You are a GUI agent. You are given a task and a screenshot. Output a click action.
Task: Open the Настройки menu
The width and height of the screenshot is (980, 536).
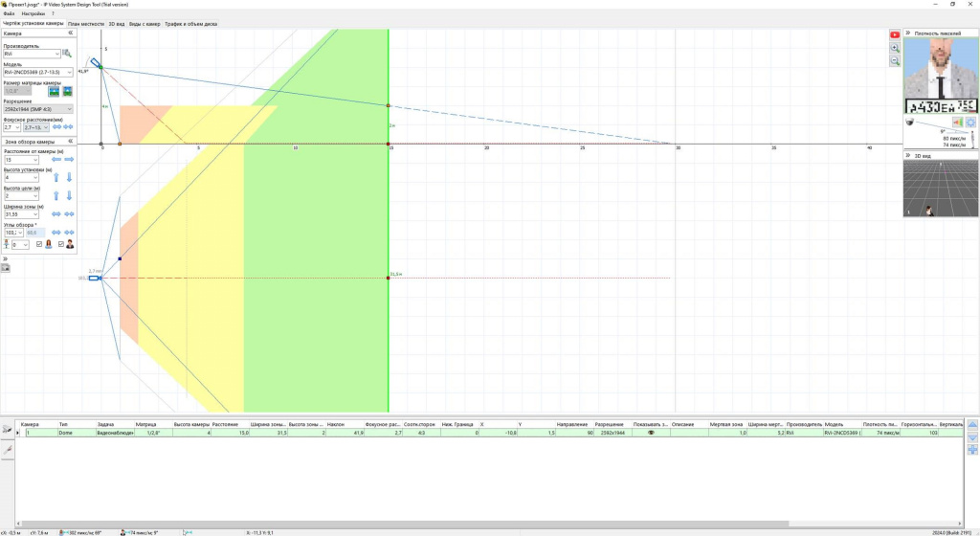[33, 13]
